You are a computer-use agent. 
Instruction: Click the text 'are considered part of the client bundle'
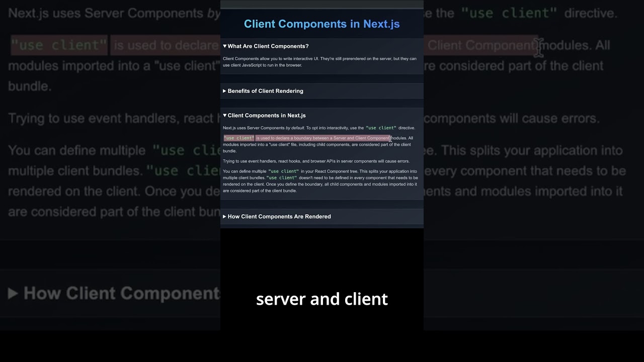click(x=260, y=191)
